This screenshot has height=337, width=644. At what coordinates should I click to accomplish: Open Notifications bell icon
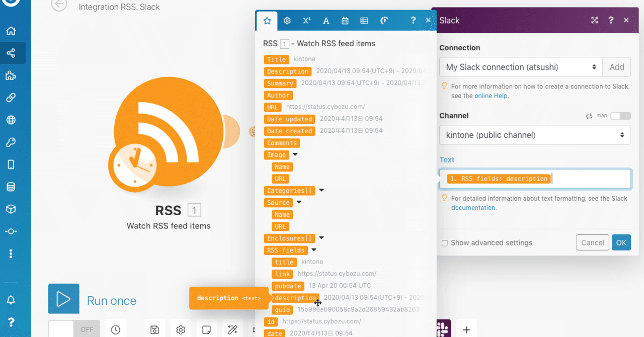point(11,300)
